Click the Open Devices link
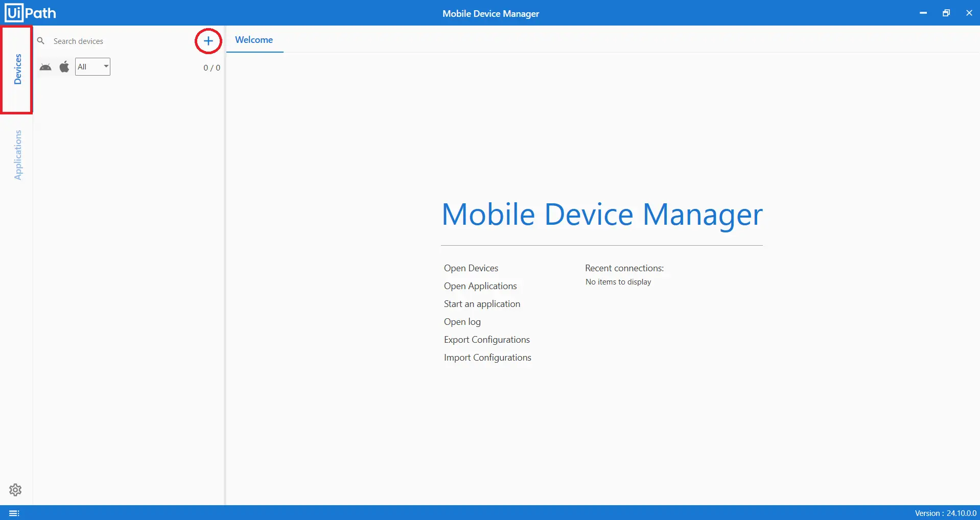The image size is (980, 520). [x=471, y=268]
